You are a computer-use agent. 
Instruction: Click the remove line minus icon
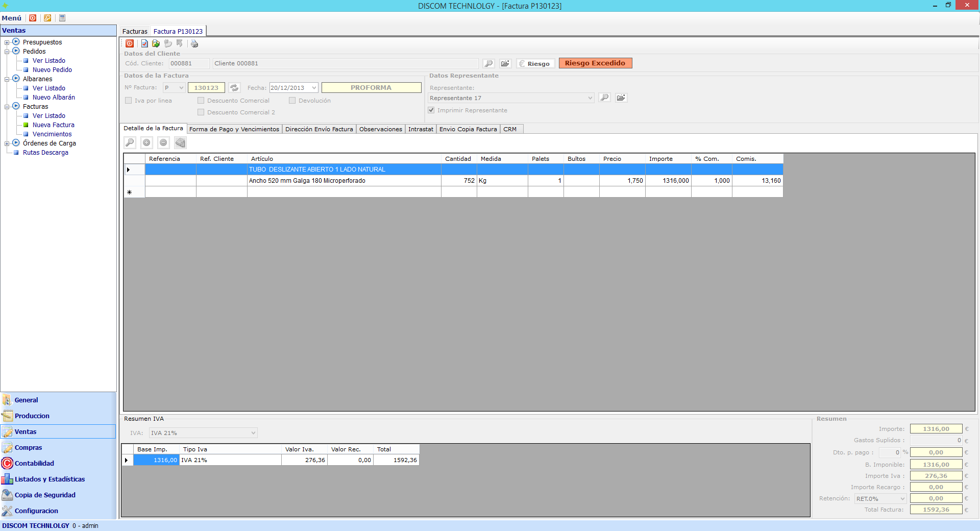coord(163,143)
